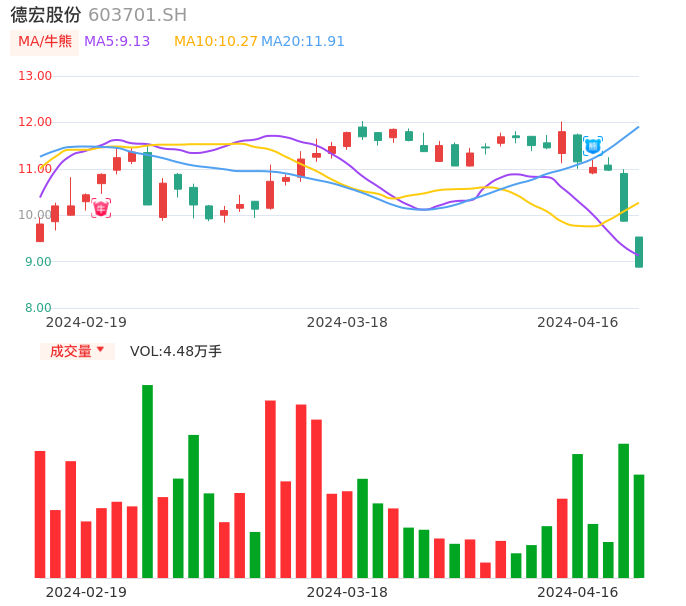Screen dimensions: 686x606
Task: Click the 德宏股份 stock name
Action: tap(46, 15)
